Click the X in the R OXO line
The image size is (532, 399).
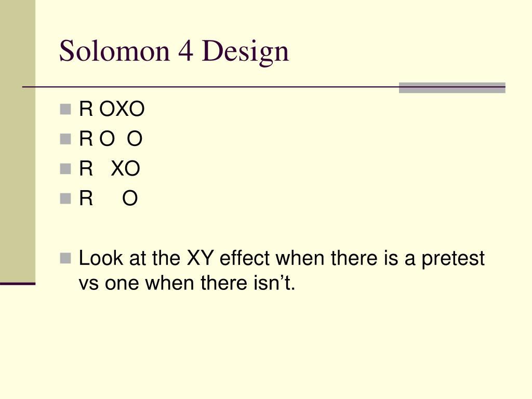click(x=123, y=109)
